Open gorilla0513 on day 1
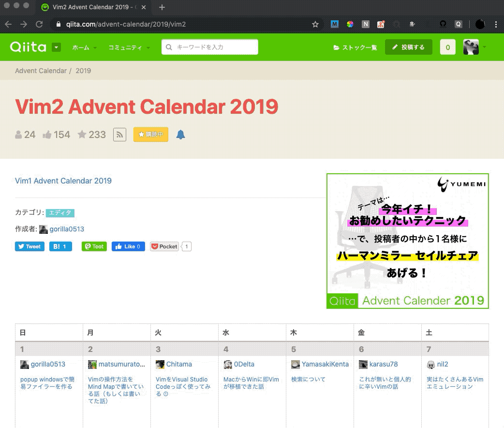 (x=48, y=364)
